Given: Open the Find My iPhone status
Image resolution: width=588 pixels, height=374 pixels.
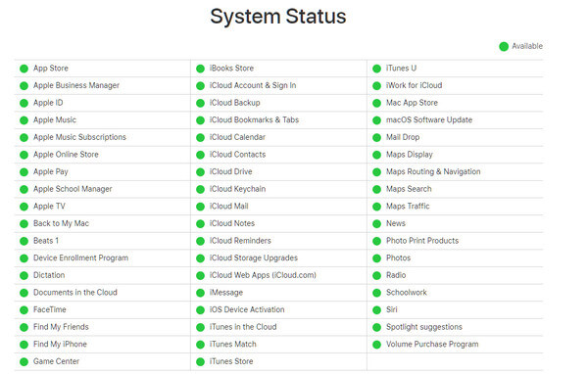Looking at the screenshot, I should [x=60, y=344].
